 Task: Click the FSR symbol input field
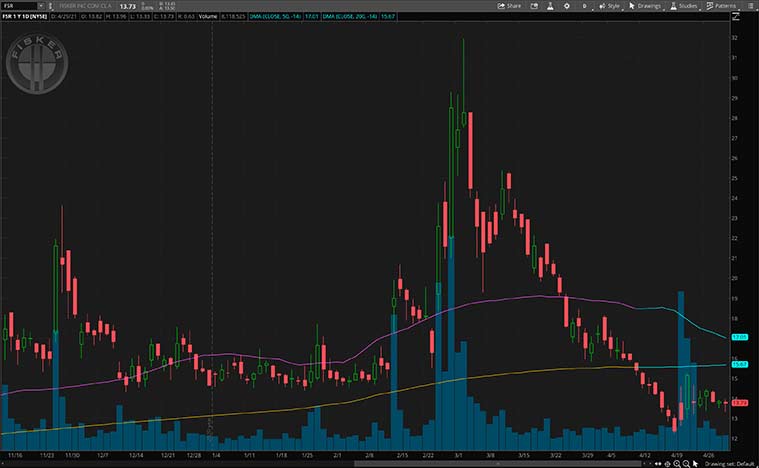19,6
